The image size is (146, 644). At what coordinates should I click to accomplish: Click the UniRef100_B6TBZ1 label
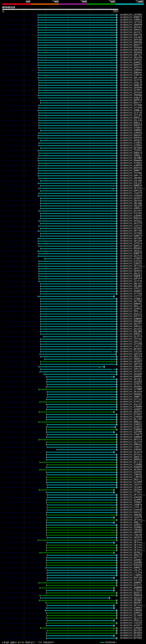[x=131, y=349]
